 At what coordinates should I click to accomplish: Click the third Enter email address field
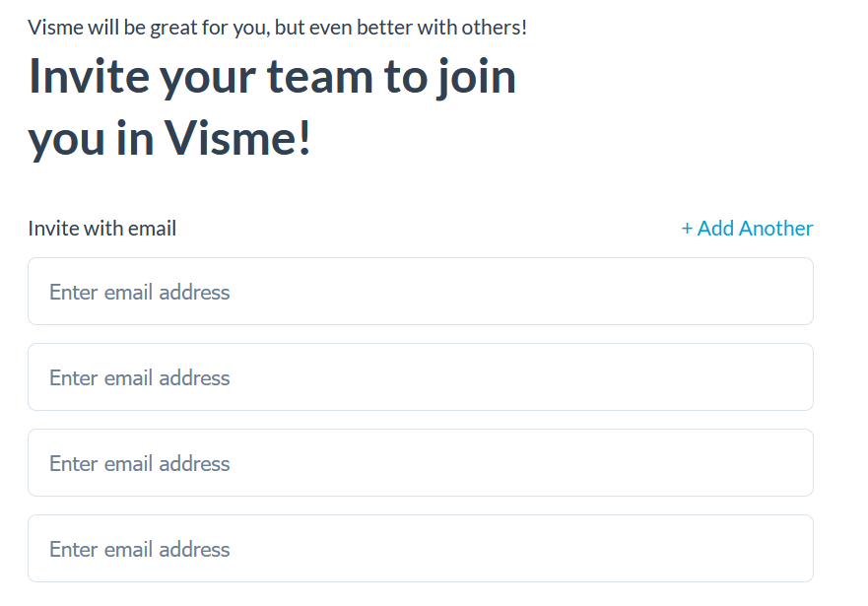(x=421, y=463)
